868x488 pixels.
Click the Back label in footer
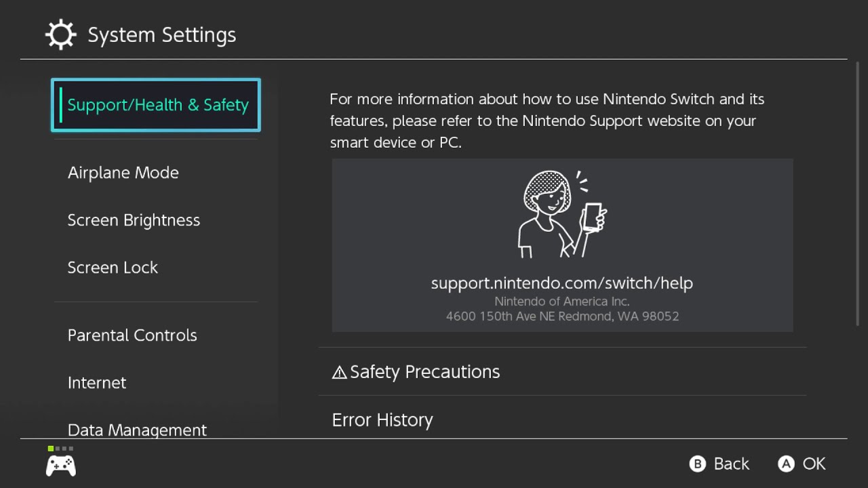tap(732, 464)
